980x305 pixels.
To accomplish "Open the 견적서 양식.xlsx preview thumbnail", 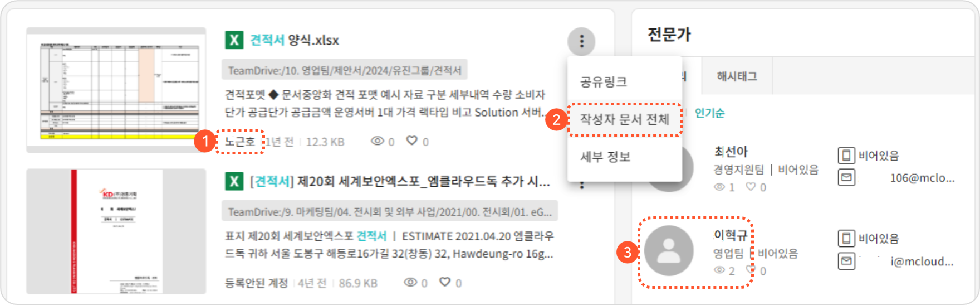I will tap(116, 89).
